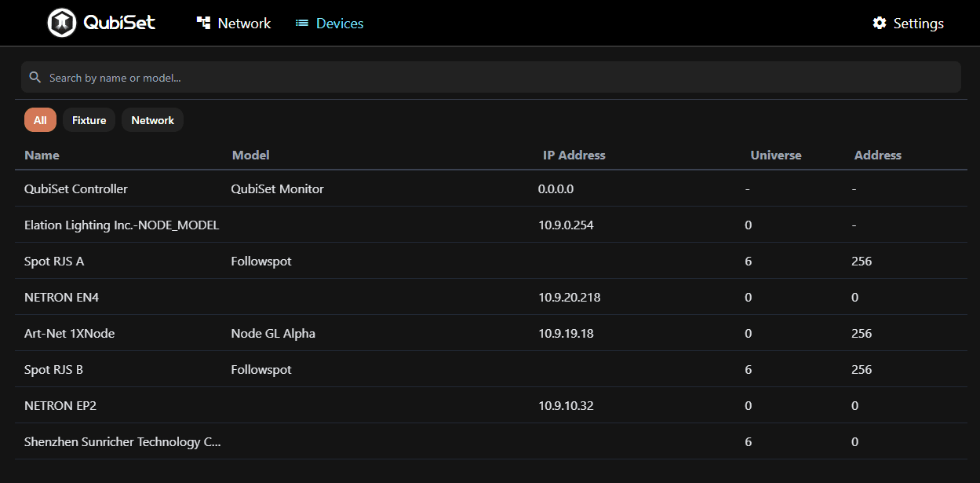This screenshot has width=980, height=483.
Task: Select the Spot RJS A device row
Action: tap(54, 262)
